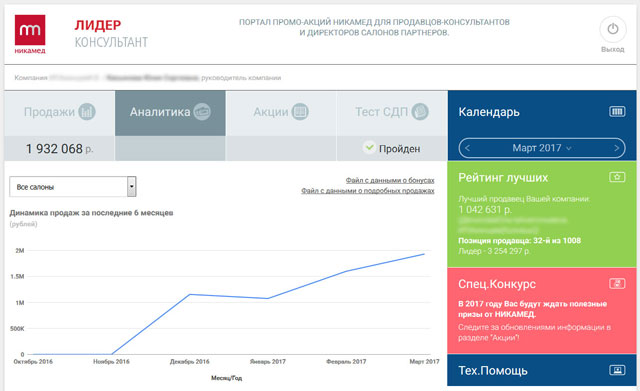Image resolution: width=640 pixels, height=391 pixels.
Task: Click the line peak at Декабрь 2016
Action: (189, 294)
